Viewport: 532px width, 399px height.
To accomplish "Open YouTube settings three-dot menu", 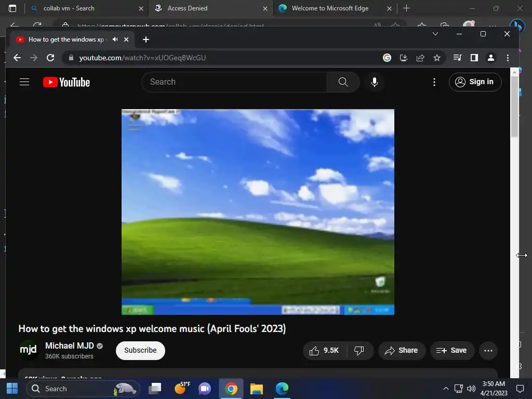I will (434, 82).
